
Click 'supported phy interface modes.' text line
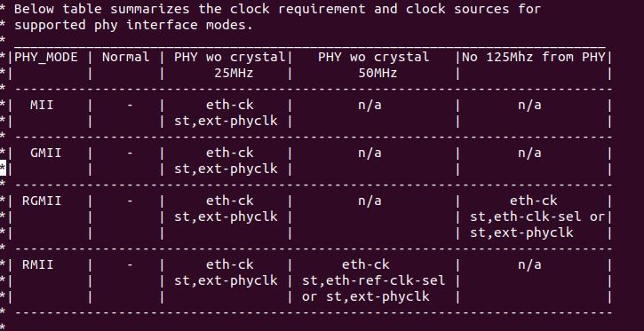click(134, 25)
